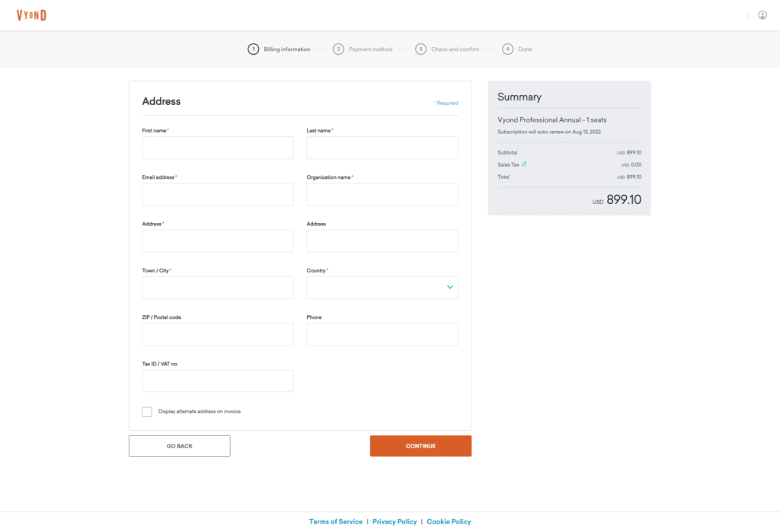Open the user account profile icon
The image size is (780, 532).
click(x=762, y=15)
